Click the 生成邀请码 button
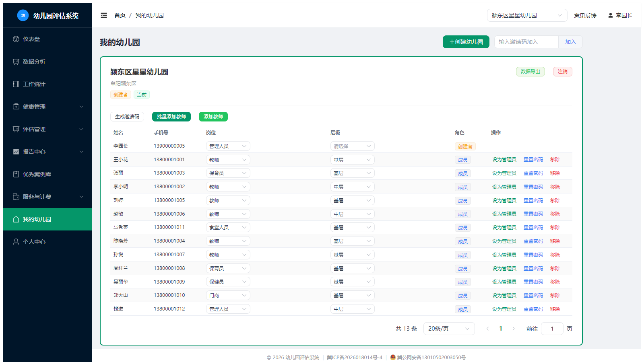 click(x=127, y=117)
